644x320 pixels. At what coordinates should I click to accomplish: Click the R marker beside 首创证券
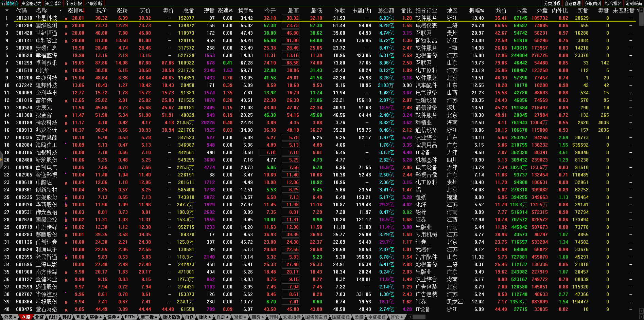pos(66,243)
